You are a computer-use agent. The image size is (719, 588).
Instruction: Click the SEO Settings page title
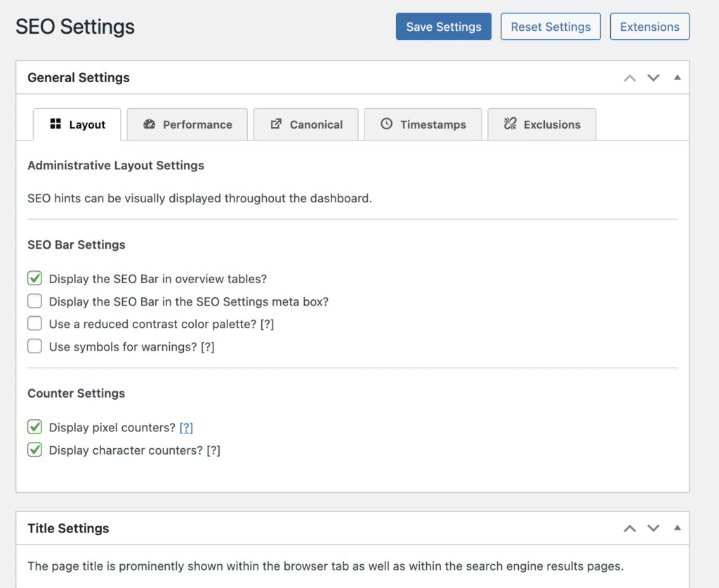(x=75, y=27)
